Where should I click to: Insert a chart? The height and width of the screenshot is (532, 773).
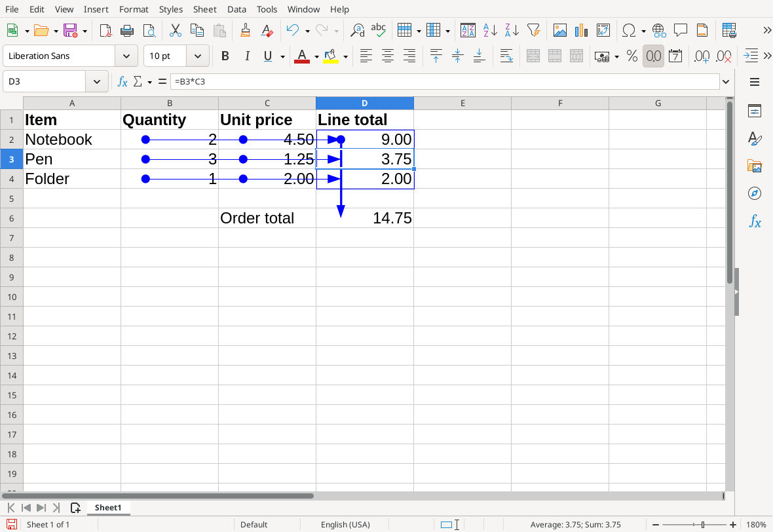pos(582,31)
